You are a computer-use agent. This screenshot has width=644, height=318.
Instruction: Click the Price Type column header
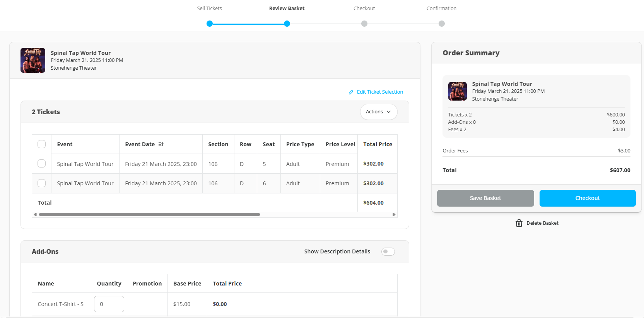coord(300,144)
